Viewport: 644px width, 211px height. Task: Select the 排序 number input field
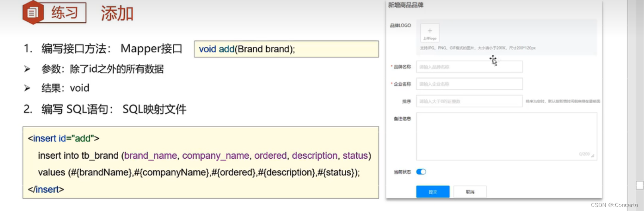(469, 101)
